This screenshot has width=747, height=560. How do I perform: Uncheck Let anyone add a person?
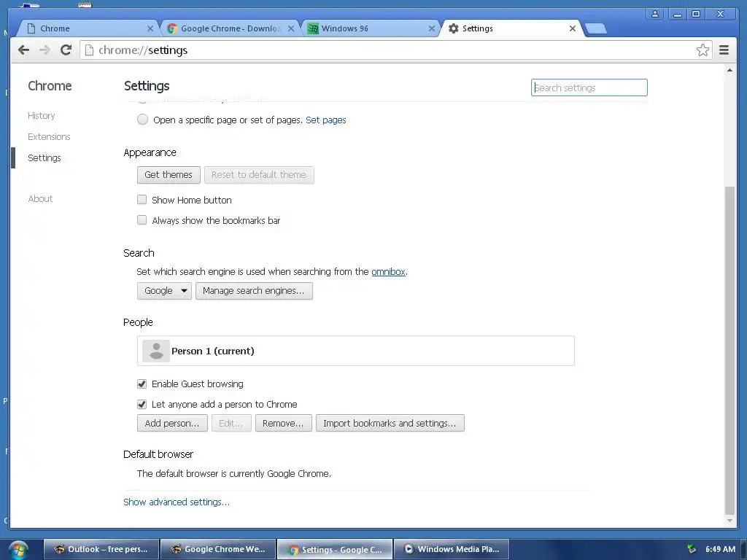tap(142, 404)
